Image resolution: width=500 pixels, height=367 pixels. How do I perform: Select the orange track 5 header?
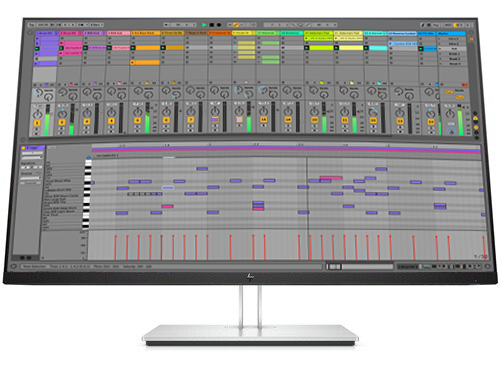pyautogui.click(x=145, y=33)
